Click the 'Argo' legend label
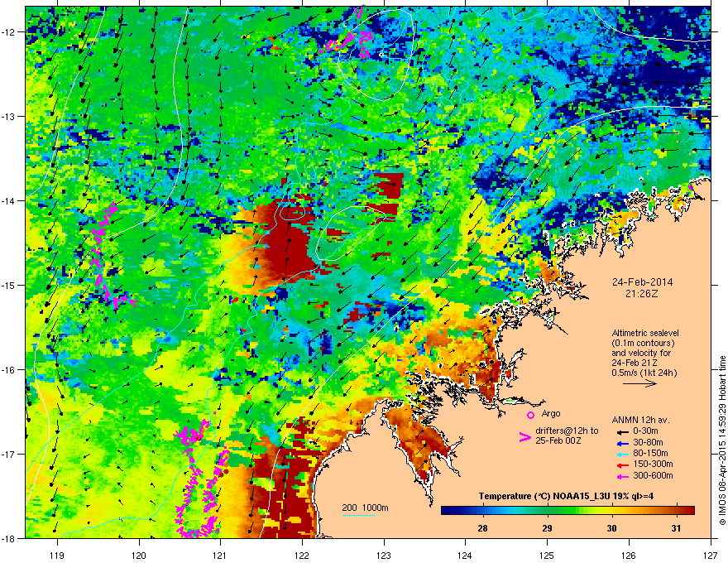728x563 pixels. coord(551,413)
